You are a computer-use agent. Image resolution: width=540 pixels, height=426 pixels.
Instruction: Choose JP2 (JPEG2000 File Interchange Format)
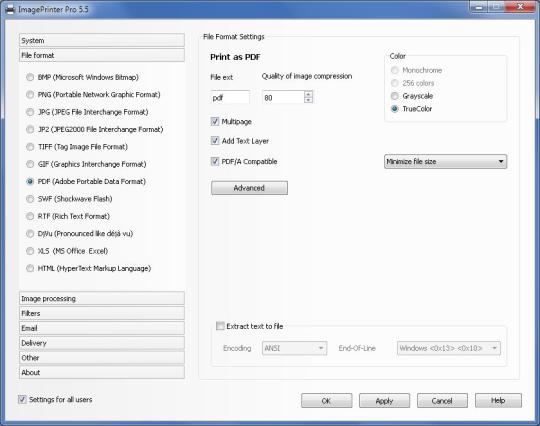pos(30,129)
